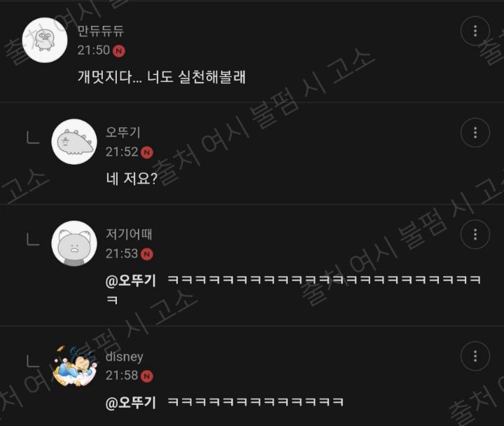Open more options for 만듀듀듀's comment

click(x=475, y=31)
